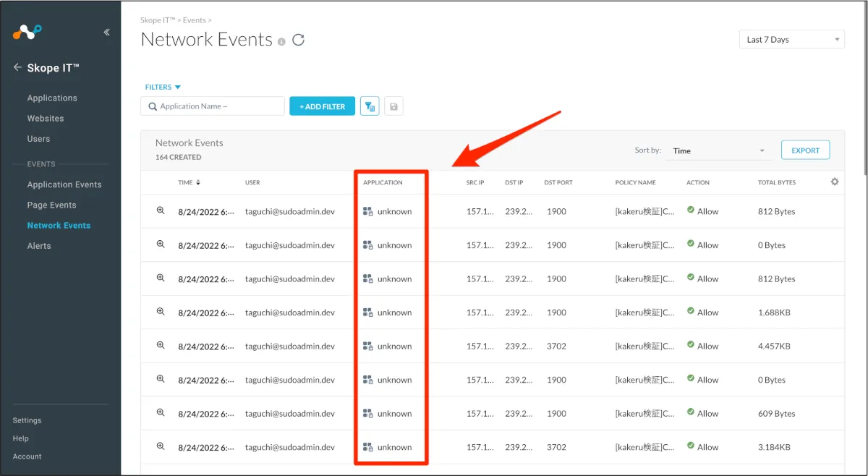Click the EXPORT button
This screenshot has width=868, height=476.
click(x=805, y=150)
